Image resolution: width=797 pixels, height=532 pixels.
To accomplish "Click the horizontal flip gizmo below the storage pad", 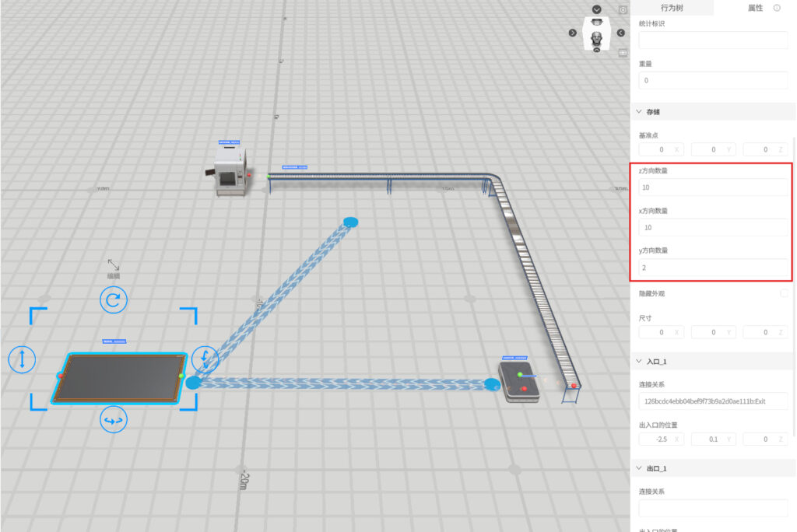I will 114,420.
